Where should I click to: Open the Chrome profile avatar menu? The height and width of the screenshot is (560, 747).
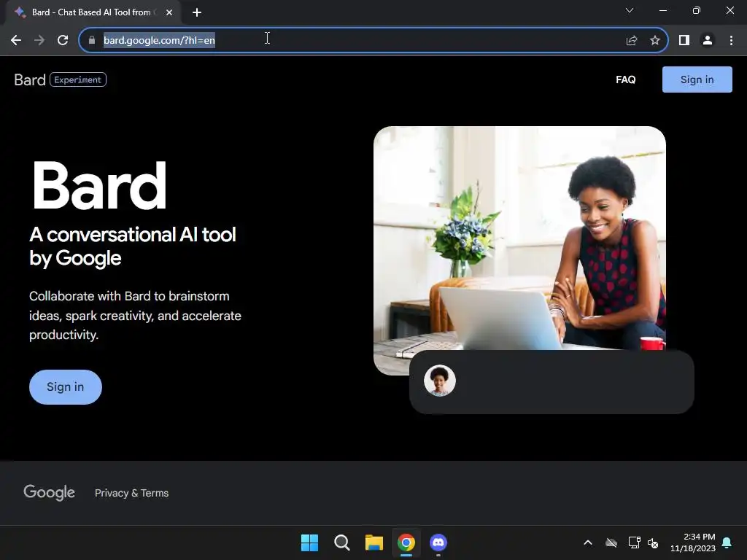(708, 41)
